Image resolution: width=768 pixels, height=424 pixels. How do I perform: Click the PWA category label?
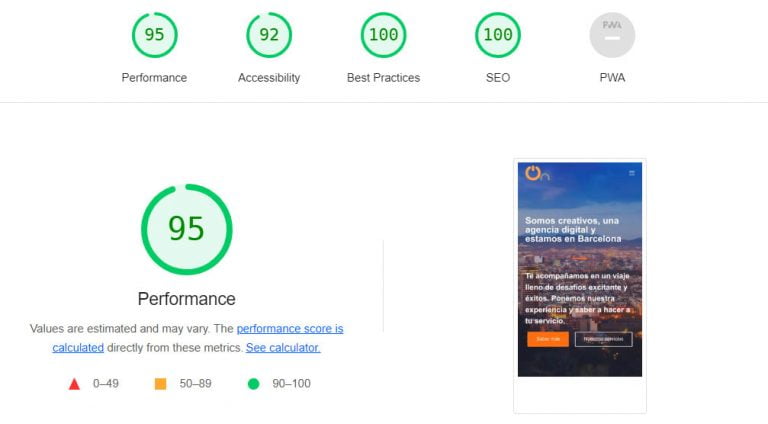click(612, 78)
